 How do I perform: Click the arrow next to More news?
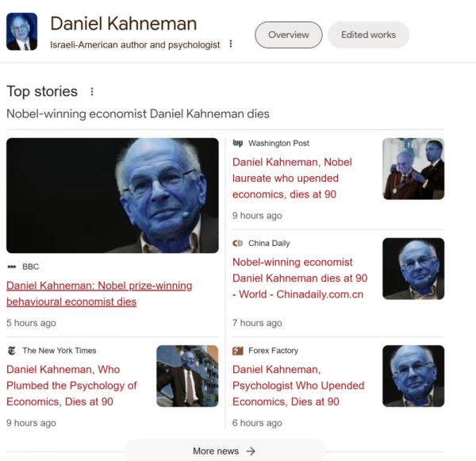pyautogui.click(x=251, y=451)
